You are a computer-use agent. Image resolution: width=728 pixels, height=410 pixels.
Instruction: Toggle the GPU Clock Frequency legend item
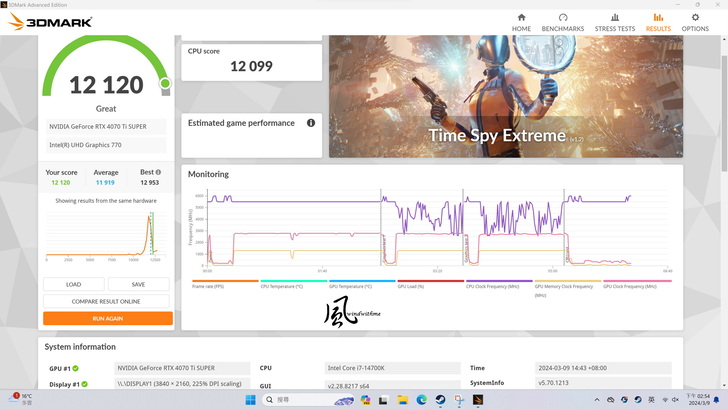(x=636, y=284)
